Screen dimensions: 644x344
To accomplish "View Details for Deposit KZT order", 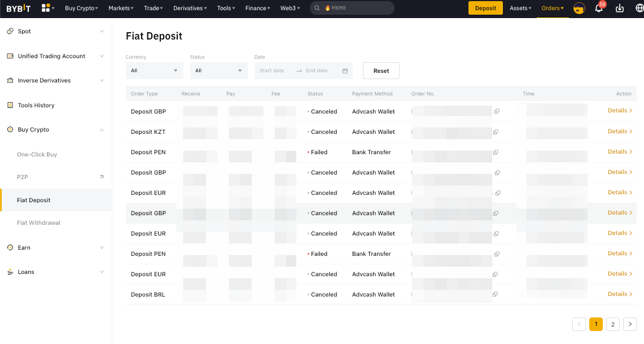I will 620,132.
